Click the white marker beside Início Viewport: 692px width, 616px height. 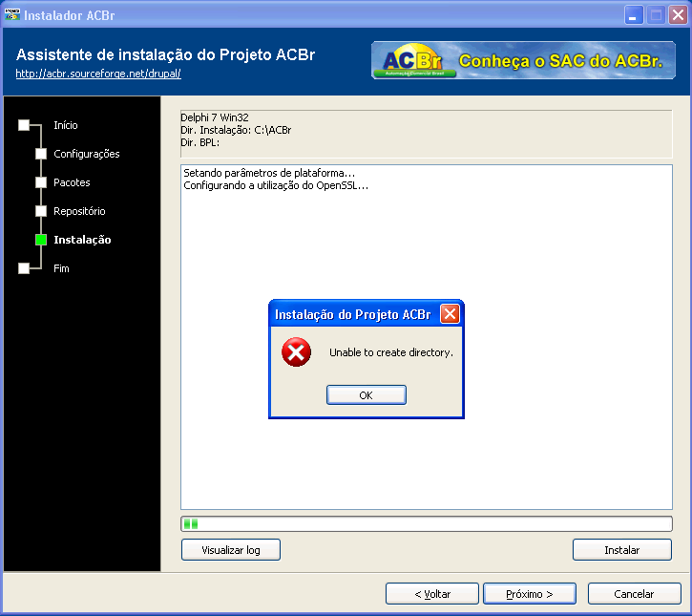[24, 125]
